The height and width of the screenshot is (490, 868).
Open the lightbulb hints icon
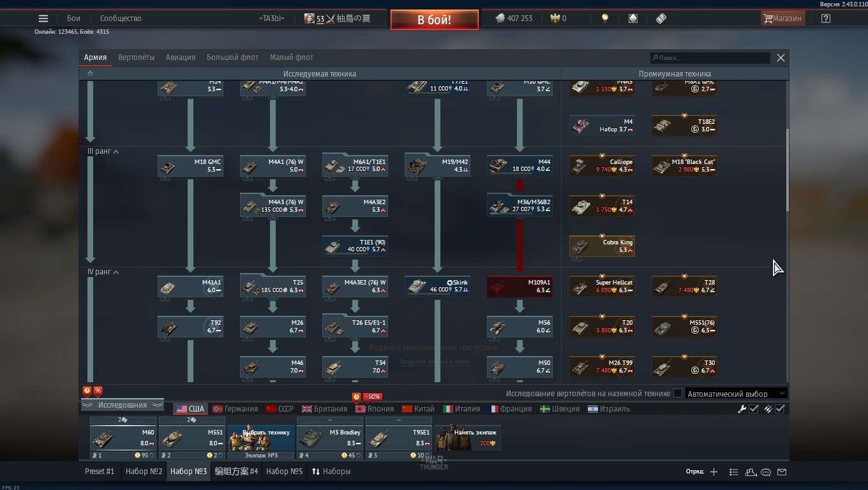[605, 19]
